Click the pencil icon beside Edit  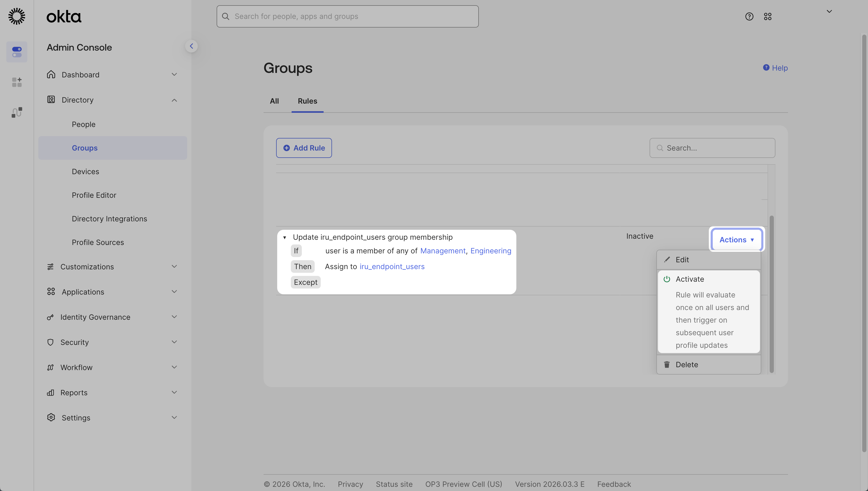click(x=666, y=259)
